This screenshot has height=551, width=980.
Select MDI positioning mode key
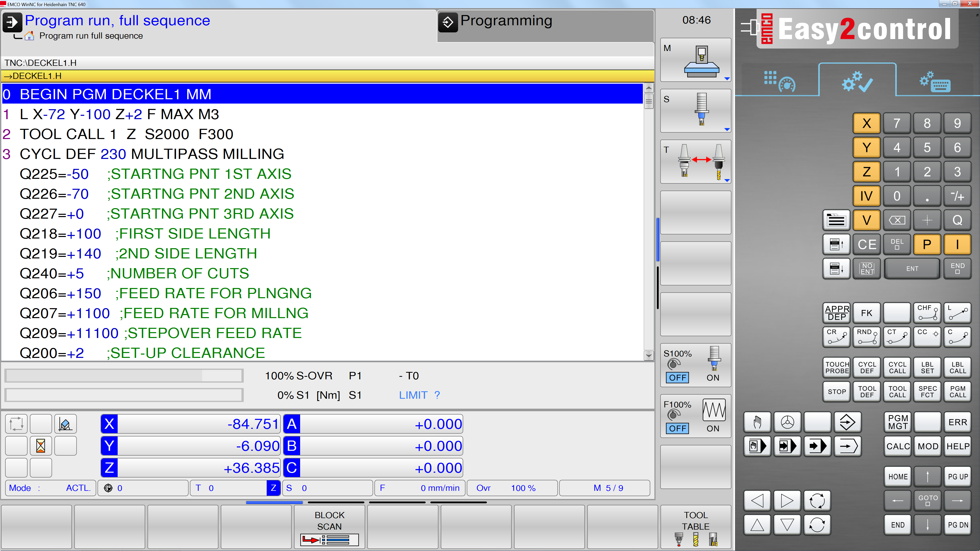(x=757, y=446)
